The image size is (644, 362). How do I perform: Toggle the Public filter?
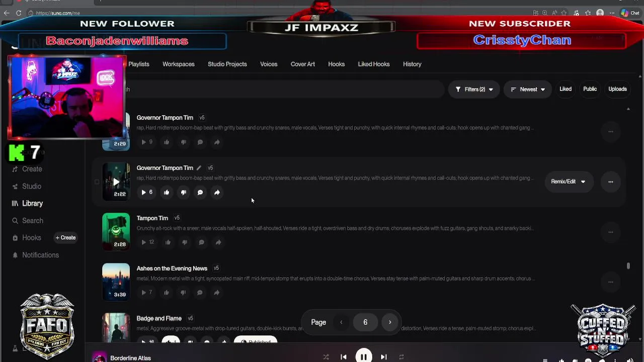point(590,89)
